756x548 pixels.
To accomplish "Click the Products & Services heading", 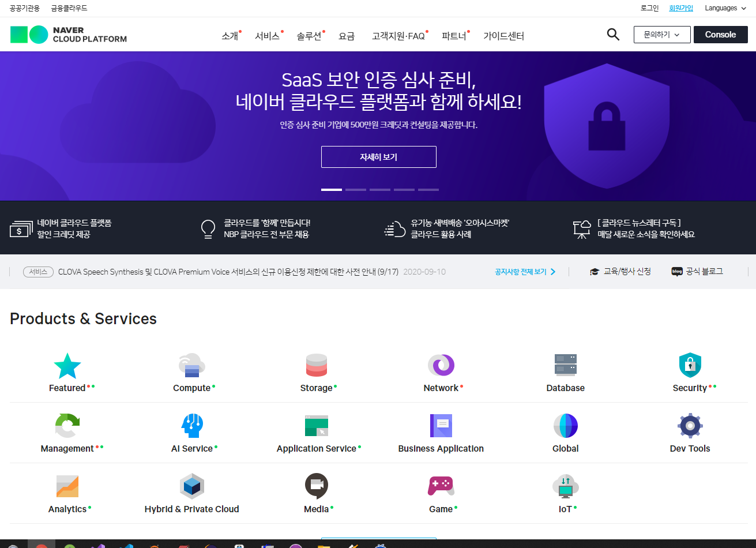I will [83, 318].
